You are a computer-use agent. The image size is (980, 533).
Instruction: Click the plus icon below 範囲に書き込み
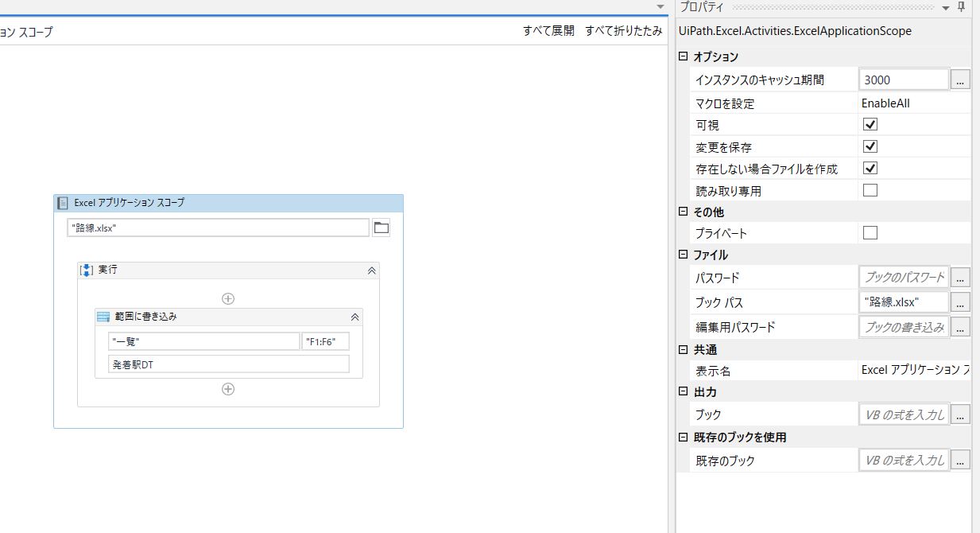[x=227, y=389]
